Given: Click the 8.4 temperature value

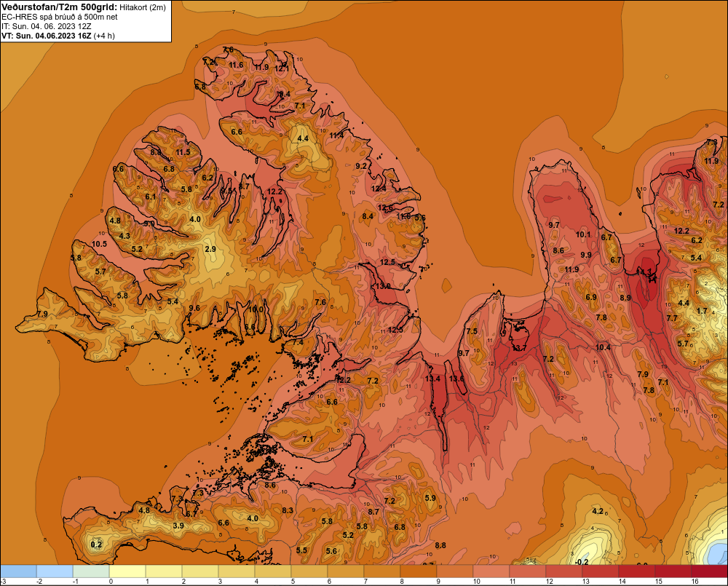Looking at the screenshot, I should (368, 216).
